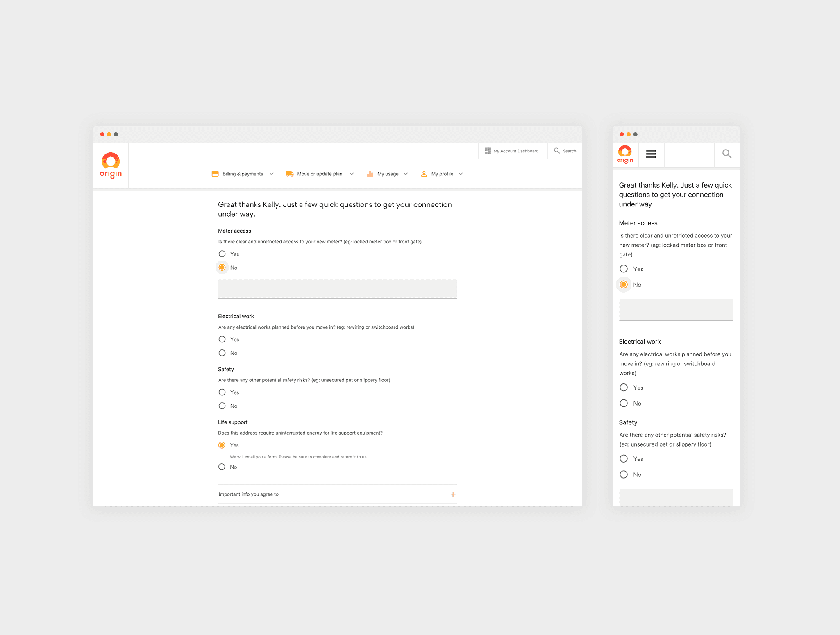Select Yes for Meter access on desktop
This screenshot has width=840, height=635.
pyautogui.click(x=222, y=254)
